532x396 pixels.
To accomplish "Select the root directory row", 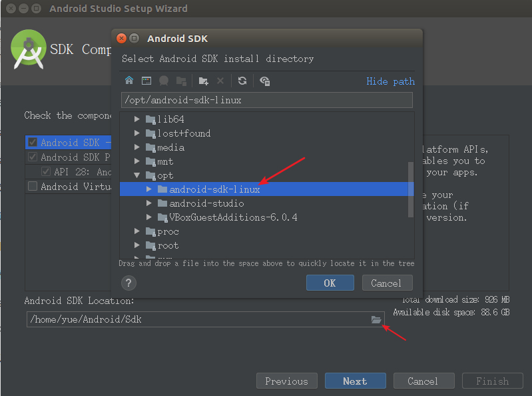I will (x=267, y=245).
